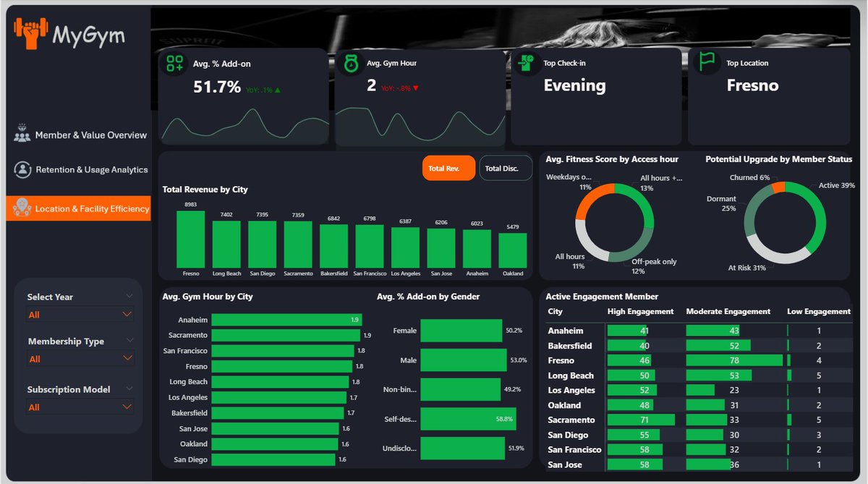Switch chart to Total Disc.
Viewport: 868px width, 484px height.
coord(505,169)
